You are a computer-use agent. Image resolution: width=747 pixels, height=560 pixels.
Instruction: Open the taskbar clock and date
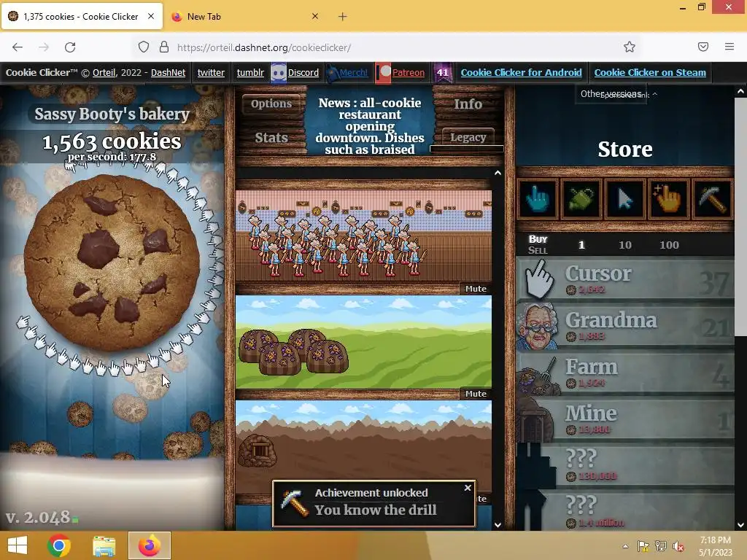pyautogui.click(x=715, y=545)
